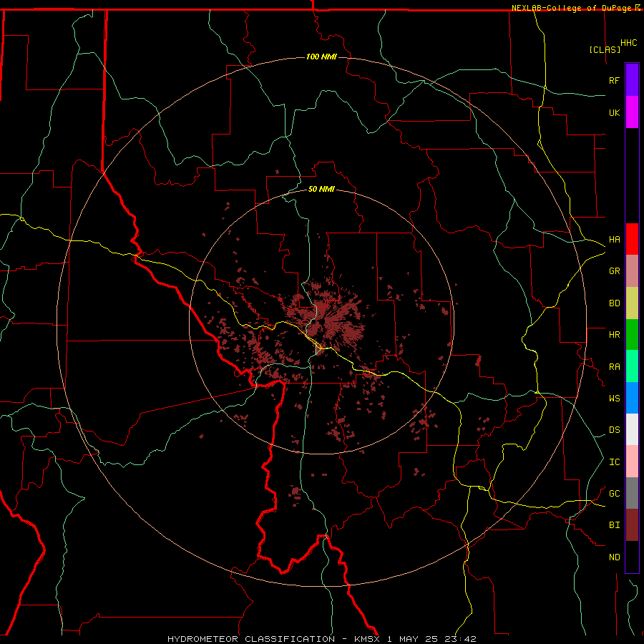Click the HHC product label
This screenshot has height=644, width=644.
coord(628,43)
